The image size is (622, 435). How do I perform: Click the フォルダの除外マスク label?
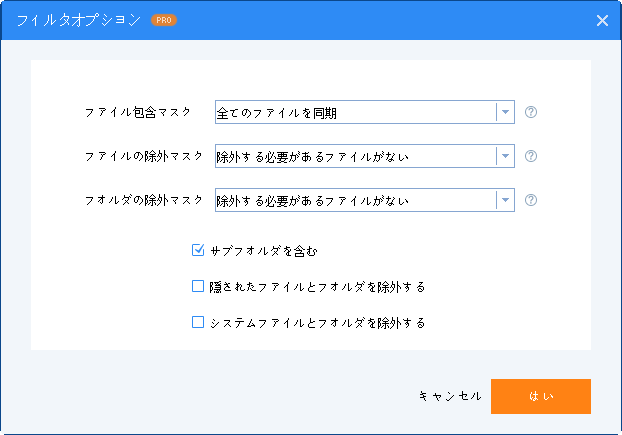tap(145, 199)
